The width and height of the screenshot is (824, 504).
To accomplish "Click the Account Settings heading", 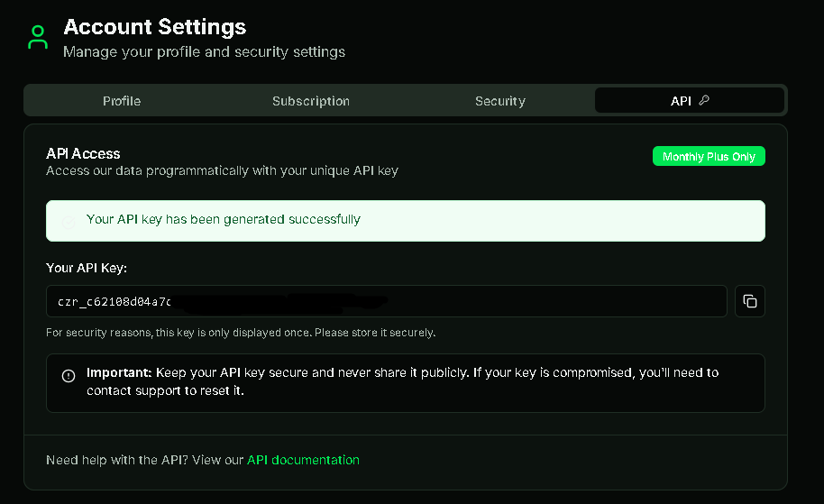I will (154, 27).
